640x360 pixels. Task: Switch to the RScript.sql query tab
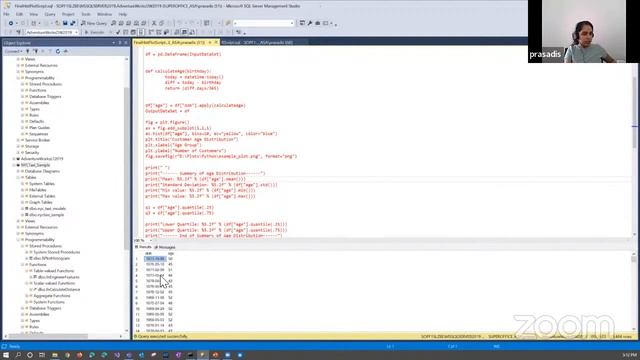tap(257, 42)
